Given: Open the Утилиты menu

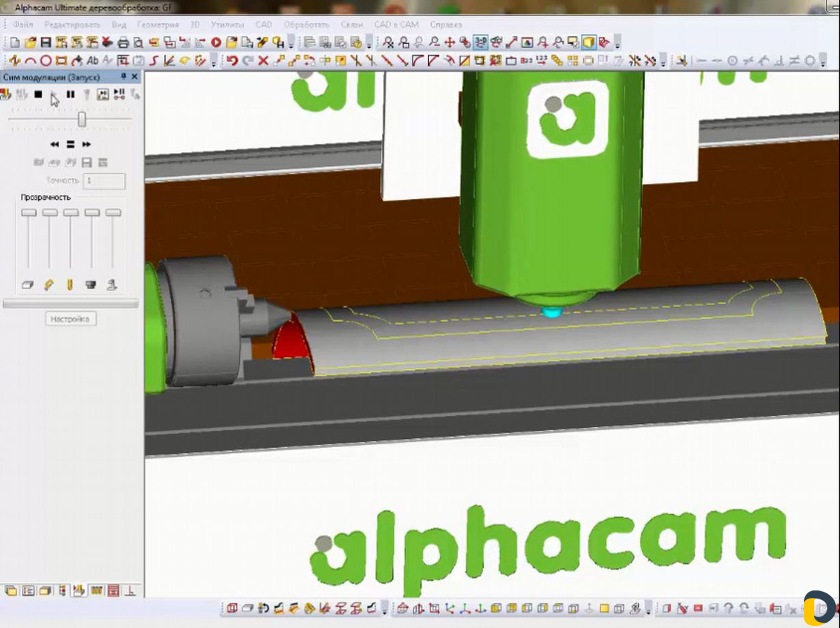Looking at the screenshot, I should [227, 25].
